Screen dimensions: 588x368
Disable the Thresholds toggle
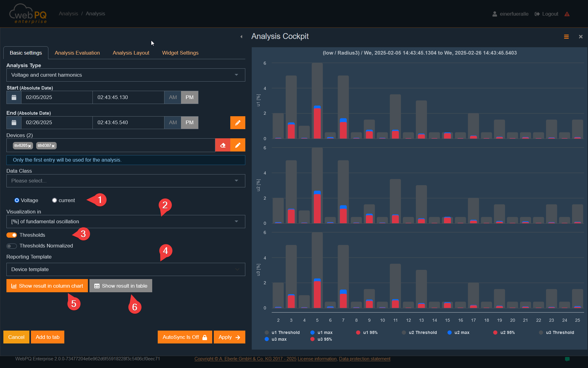(12, 235)
